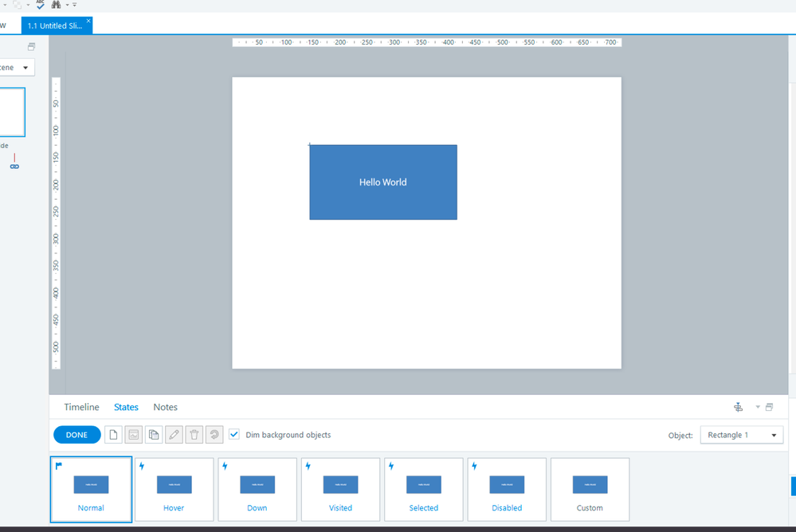Select the Hello World rectangle on the slide

(383, 182)
